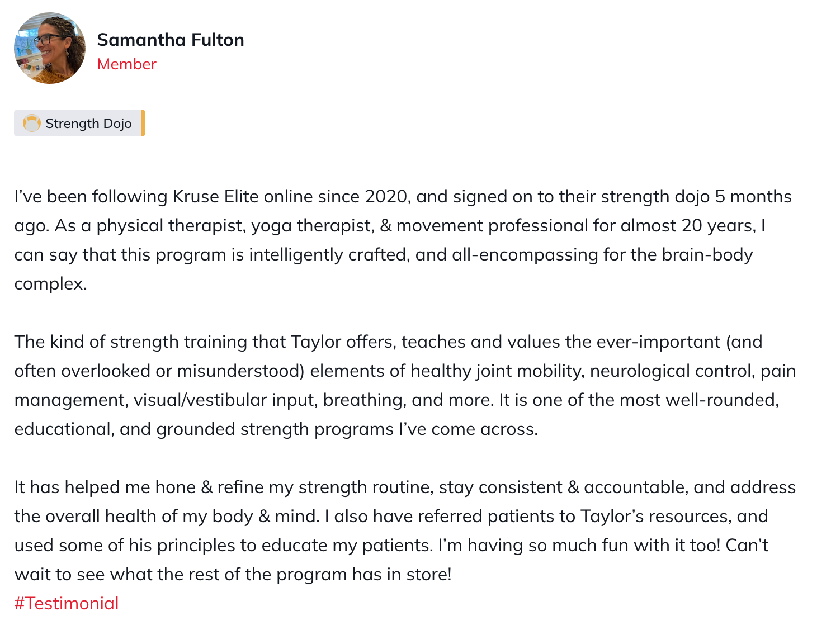Open the Strength Dojo space badge
Screen dimensions: 831x644
coord(79,123)
